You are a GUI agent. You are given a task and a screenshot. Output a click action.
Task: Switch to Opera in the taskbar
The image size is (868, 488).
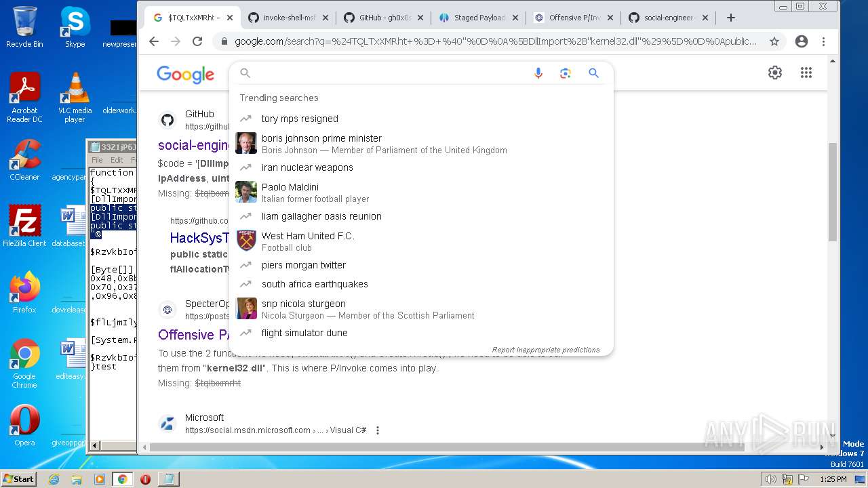tap(145, 479)
